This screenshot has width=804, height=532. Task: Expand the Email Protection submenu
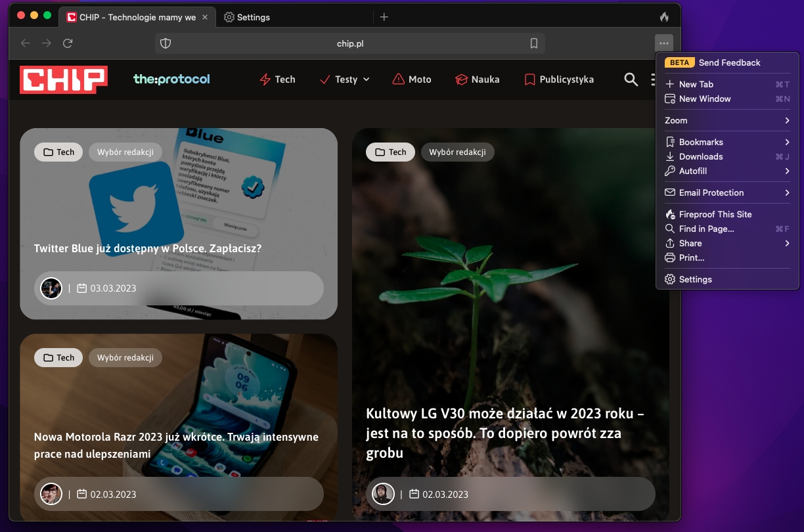point(726,192)
